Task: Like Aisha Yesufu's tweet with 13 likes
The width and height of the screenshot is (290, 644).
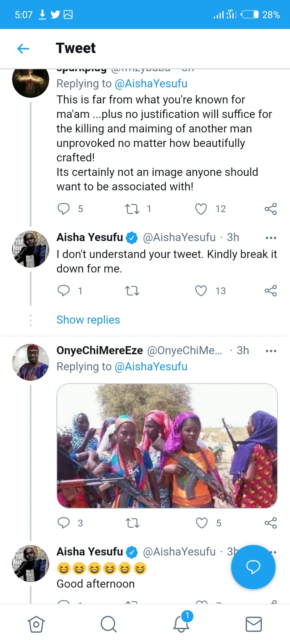Action: tap(201, 291)
